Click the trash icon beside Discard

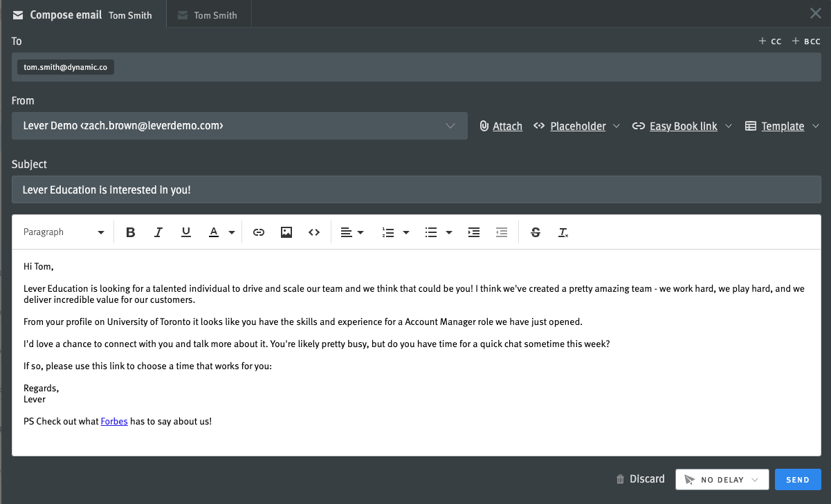(620, 479)
